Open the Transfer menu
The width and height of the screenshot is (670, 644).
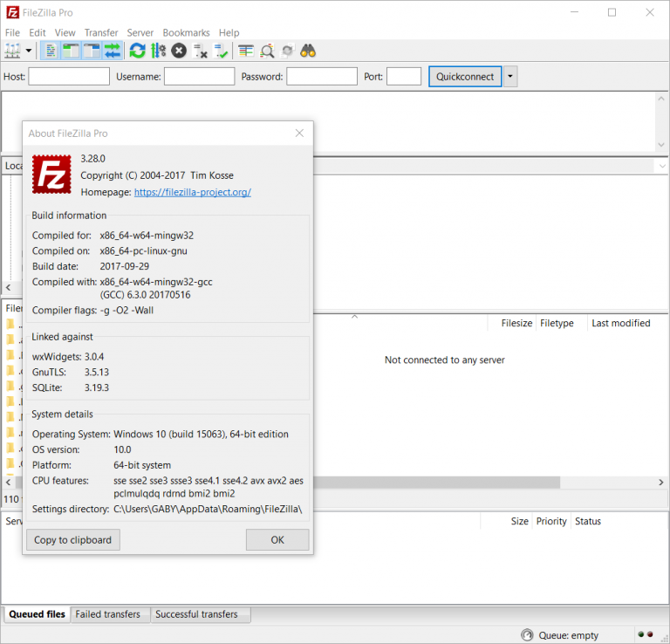(x=101, y=32)
